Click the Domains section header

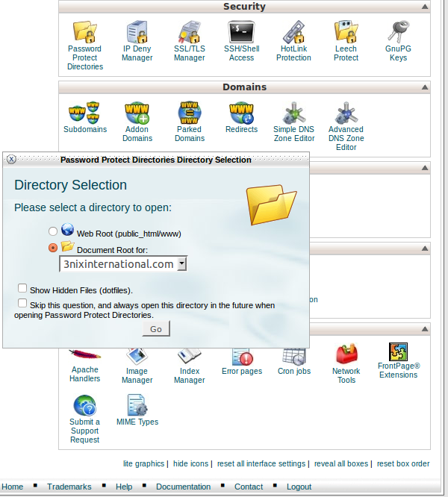[x=244, y=87]
